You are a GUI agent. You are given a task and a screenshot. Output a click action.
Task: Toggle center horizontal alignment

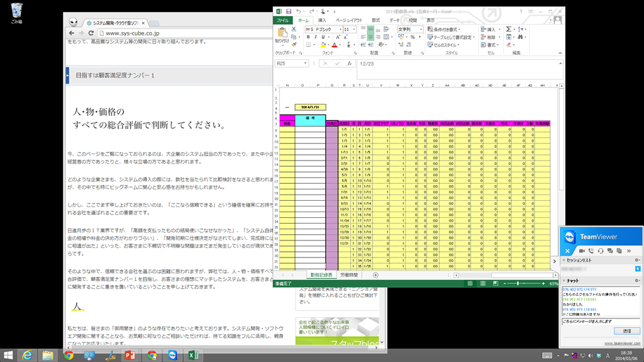(x=370, y=37)
